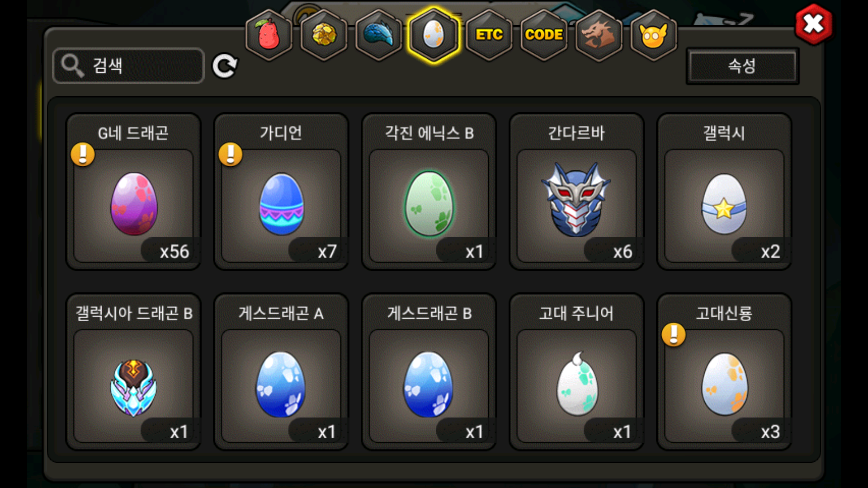Click the alert badge on 고대신룡
The image size is (868, 488).
tap(674, 335)
